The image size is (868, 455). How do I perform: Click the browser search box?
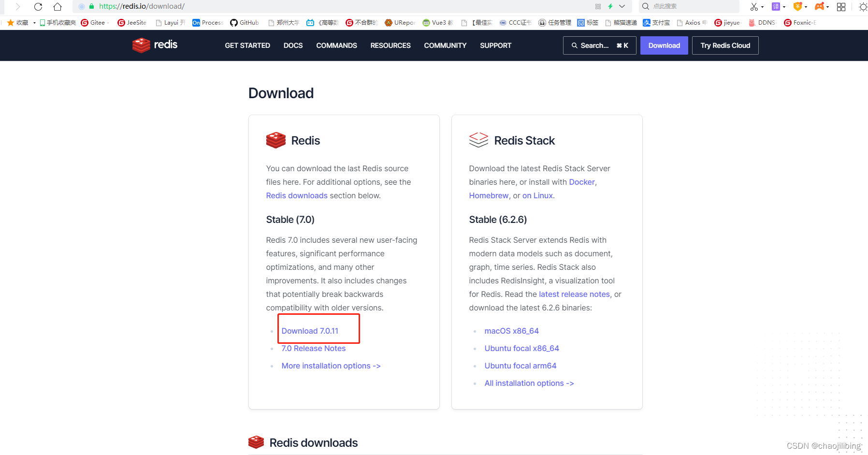point(690,6)
